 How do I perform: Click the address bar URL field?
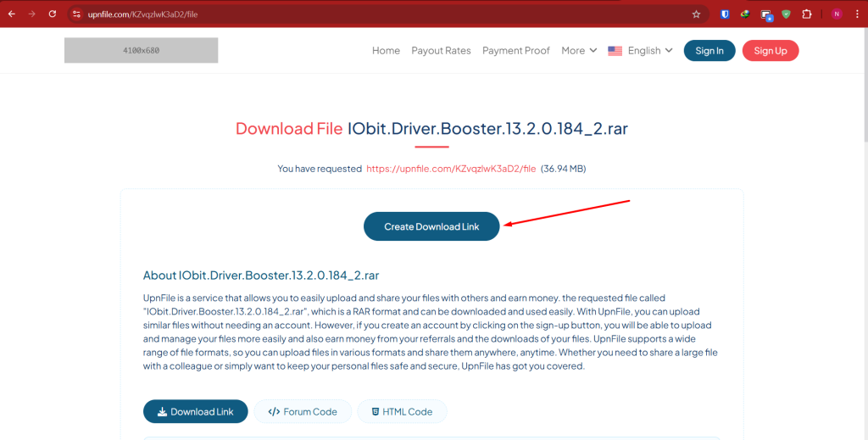click(387, 14)
